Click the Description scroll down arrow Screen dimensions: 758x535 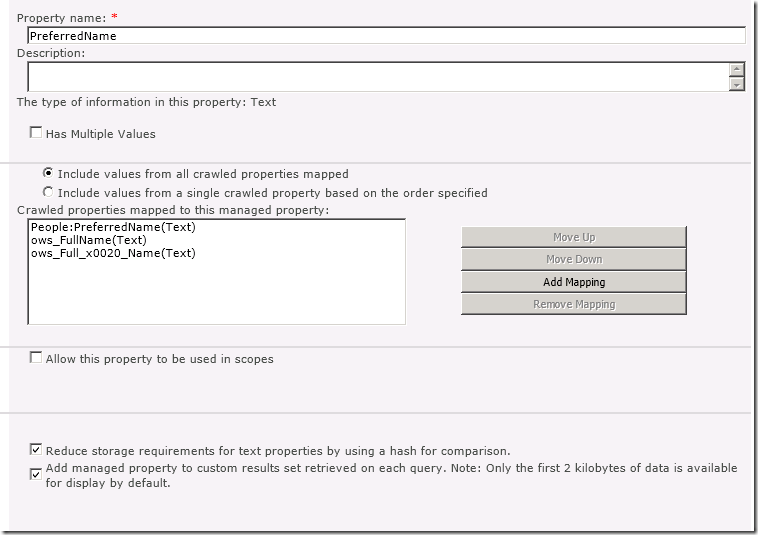pos(737,85)
